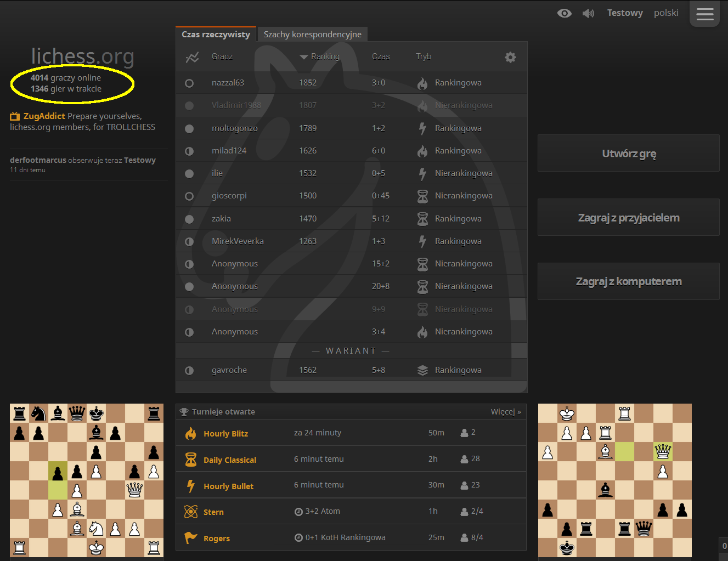The width and height of the screenshot is (728, 561).
Task: Click the Rogers flag icon
Action: coord(190,538)
